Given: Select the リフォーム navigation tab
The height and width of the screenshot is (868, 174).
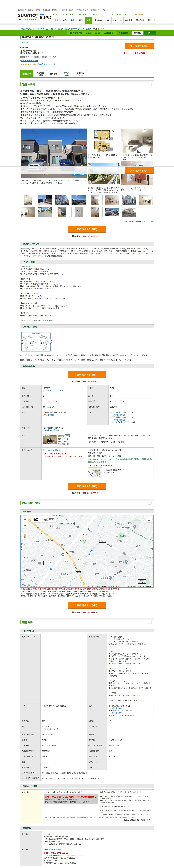Looking at the screenshot, I should tap(117, 20).
